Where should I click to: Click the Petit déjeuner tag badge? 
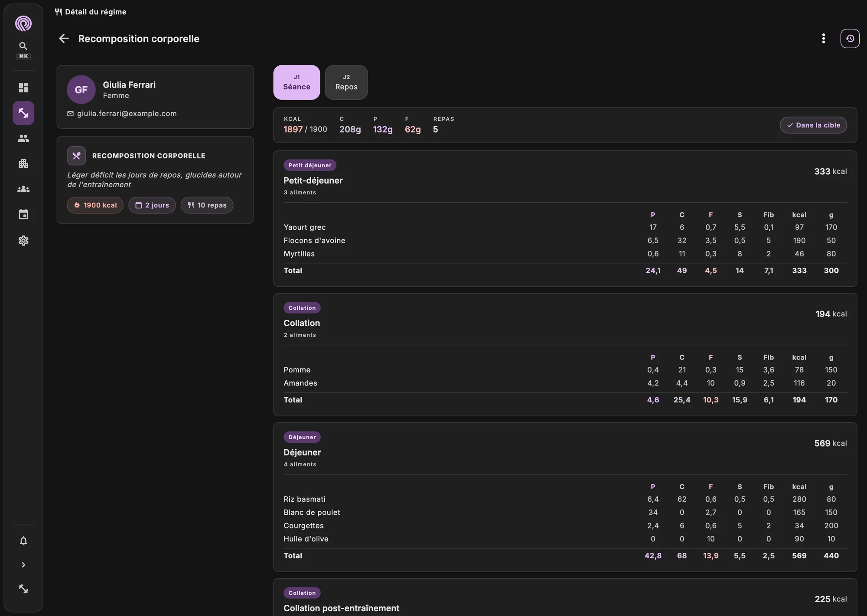[x=310, y=165]
